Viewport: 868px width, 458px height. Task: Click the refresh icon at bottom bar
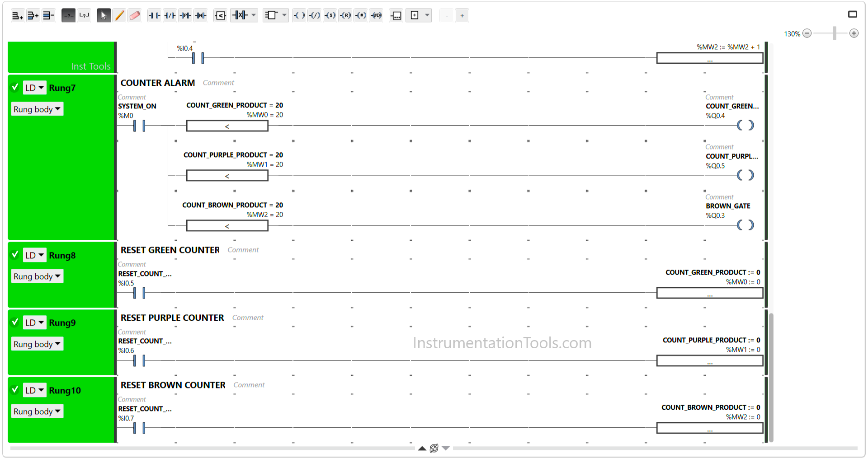(434, 448)
